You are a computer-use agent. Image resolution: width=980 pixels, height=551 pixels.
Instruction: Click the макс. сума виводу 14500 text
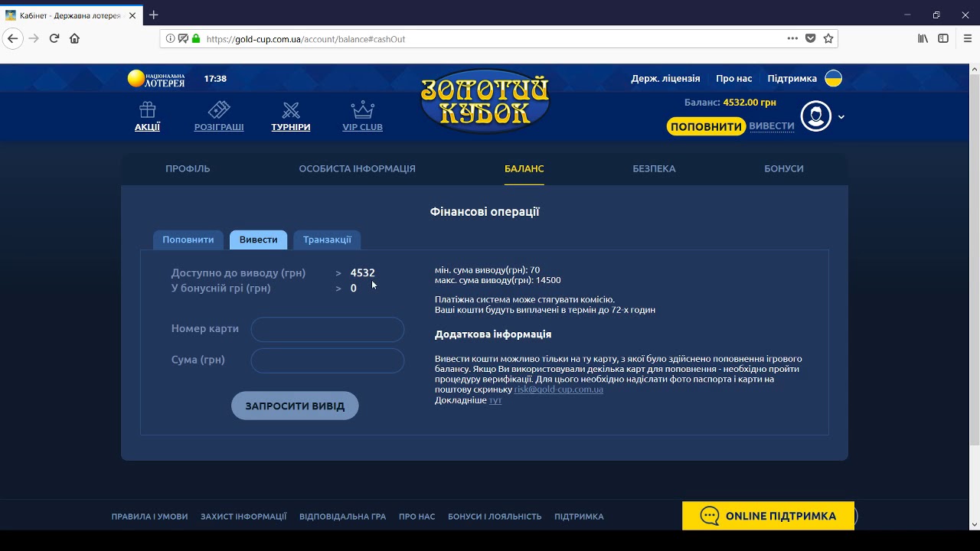(498, 280)
